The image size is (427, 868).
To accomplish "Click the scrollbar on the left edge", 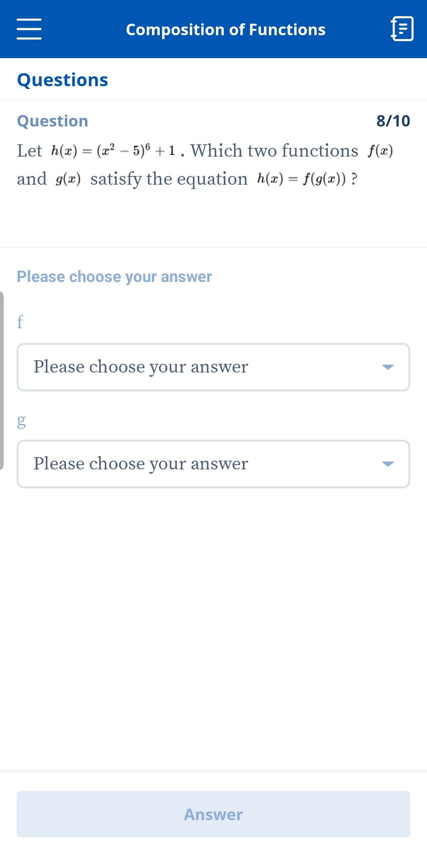I will point(2,382).
